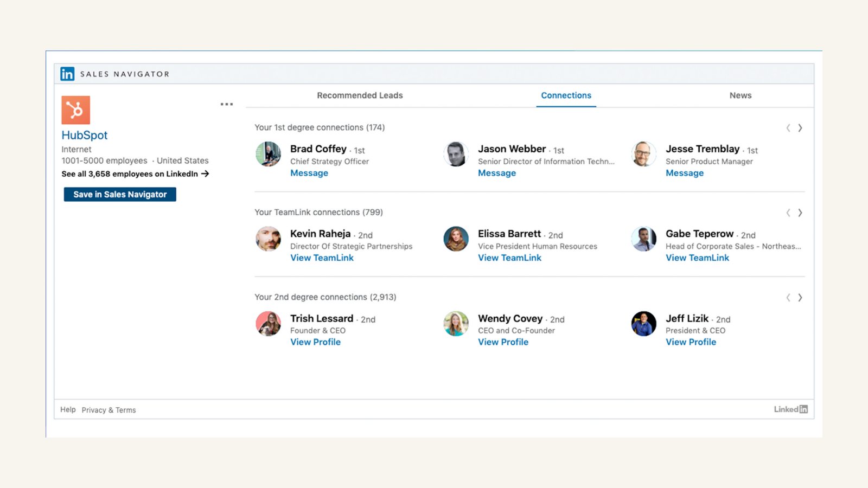Image resolution: width=868 pixels, height=488 pixels.
Task: Select Trish Lessard's avatar image
Action: 268,323
